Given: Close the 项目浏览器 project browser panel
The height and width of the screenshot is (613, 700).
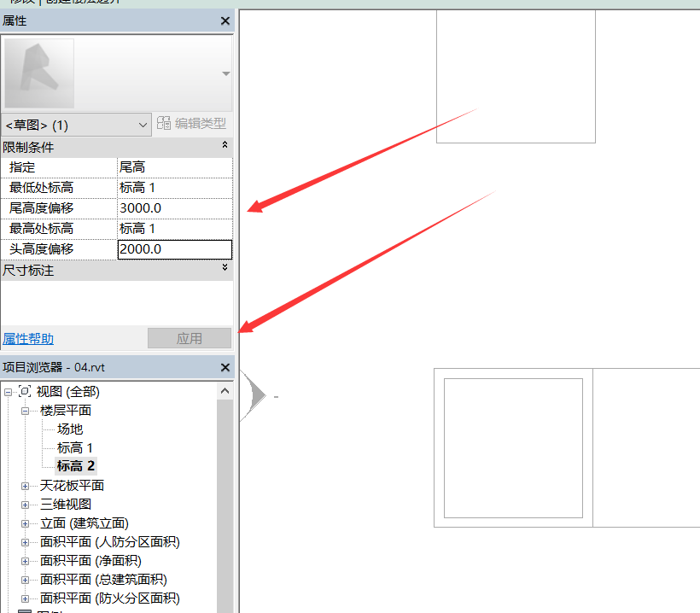Looking at the screenshot, I should 225,368.
